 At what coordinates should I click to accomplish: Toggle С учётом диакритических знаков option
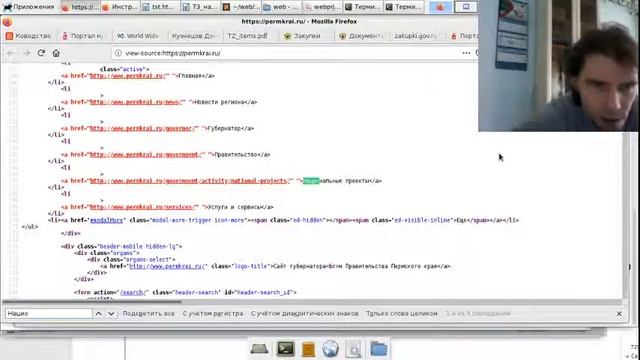tap(304, 313)
